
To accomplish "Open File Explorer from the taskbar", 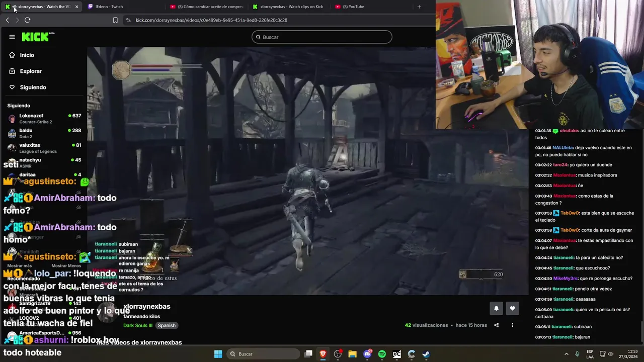I will (x=352, y=354).
